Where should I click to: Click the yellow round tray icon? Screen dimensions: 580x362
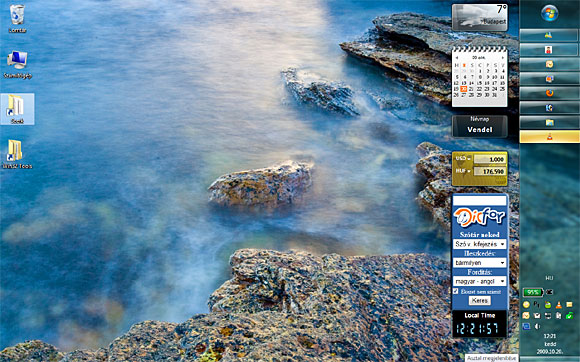click(526, 305)
